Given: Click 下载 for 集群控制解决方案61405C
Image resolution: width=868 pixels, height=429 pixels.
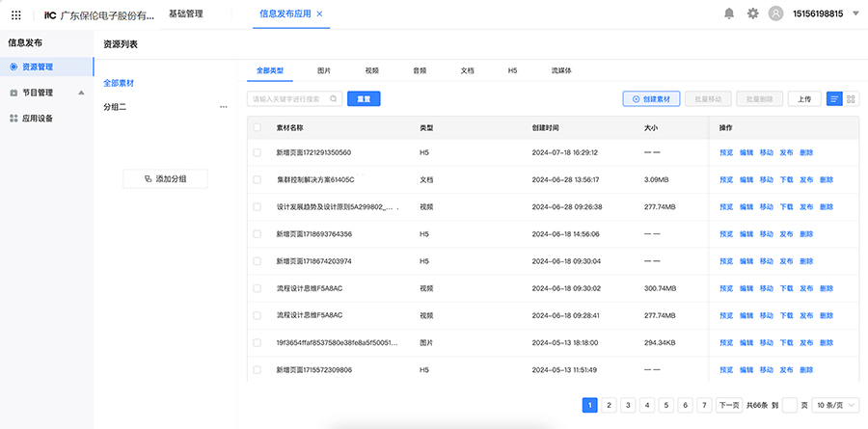Looking at the screenshot, I should 786,180.
